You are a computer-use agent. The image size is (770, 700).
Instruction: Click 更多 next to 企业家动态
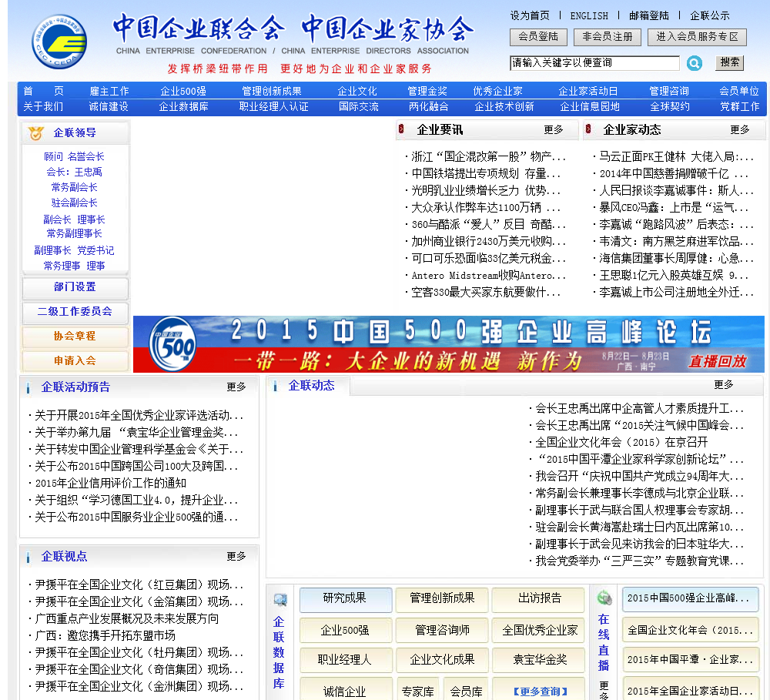(x=739, y=129)
